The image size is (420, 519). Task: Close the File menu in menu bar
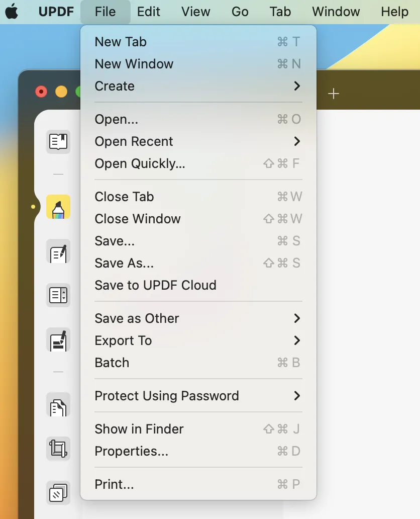105,12
